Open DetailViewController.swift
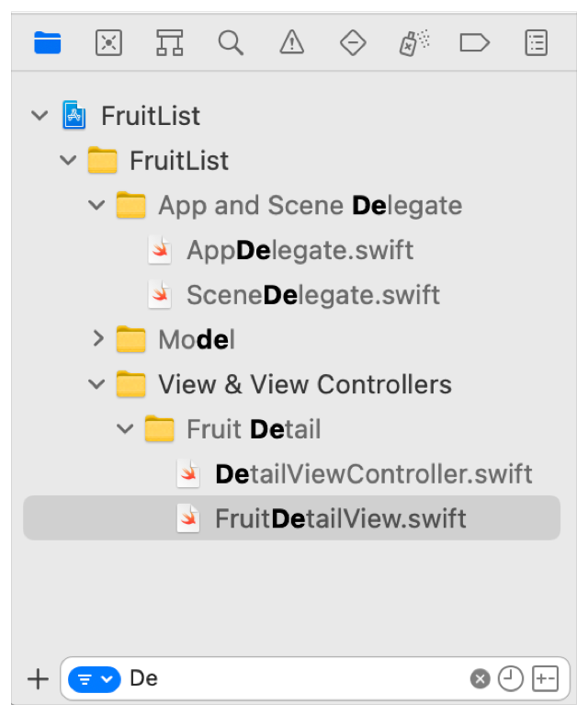Image resolution: width=588 pixels, height=716 pixels. pyautogui.click(x=373, y=474)
